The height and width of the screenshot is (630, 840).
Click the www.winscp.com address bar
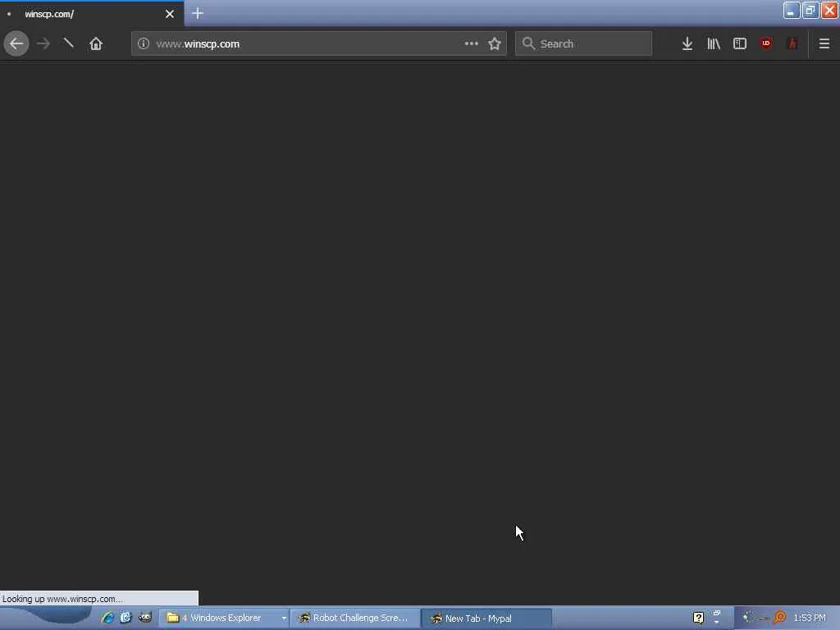coord(319,43)
